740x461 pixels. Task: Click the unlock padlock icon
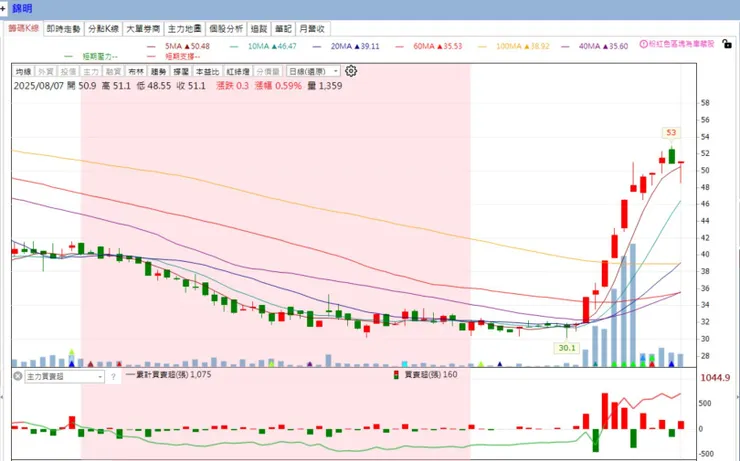pyautogui.click(x=727, y=44)
